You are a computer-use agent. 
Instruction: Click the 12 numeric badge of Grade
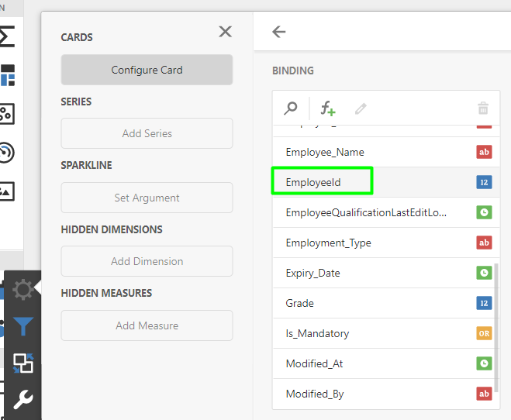[x=484, y=303]
